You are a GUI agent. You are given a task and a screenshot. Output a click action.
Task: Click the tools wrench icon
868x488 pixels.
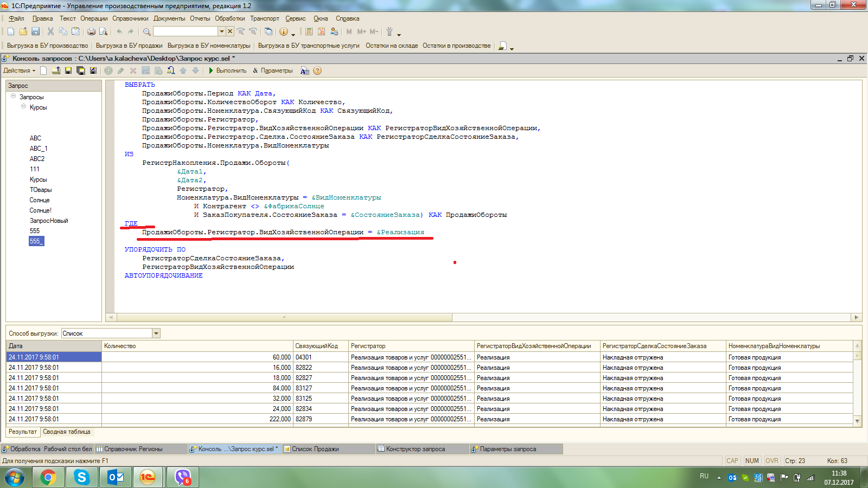[389, 31]
